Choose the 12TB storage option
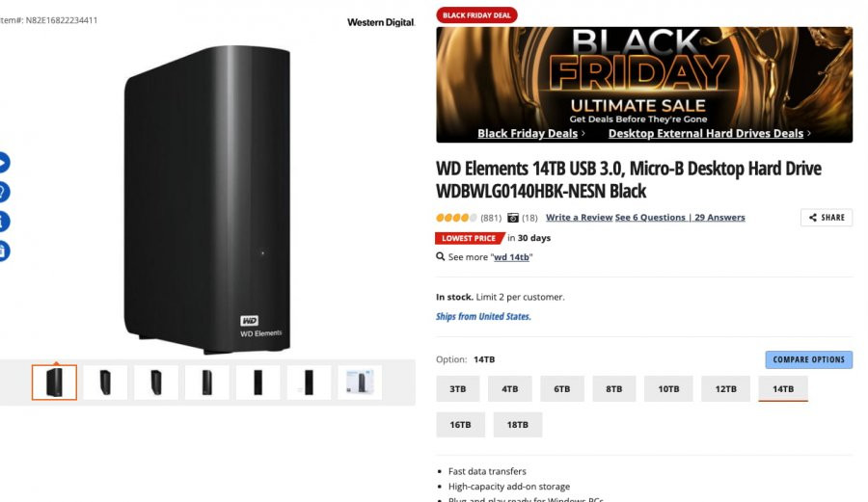 [725, 388]
